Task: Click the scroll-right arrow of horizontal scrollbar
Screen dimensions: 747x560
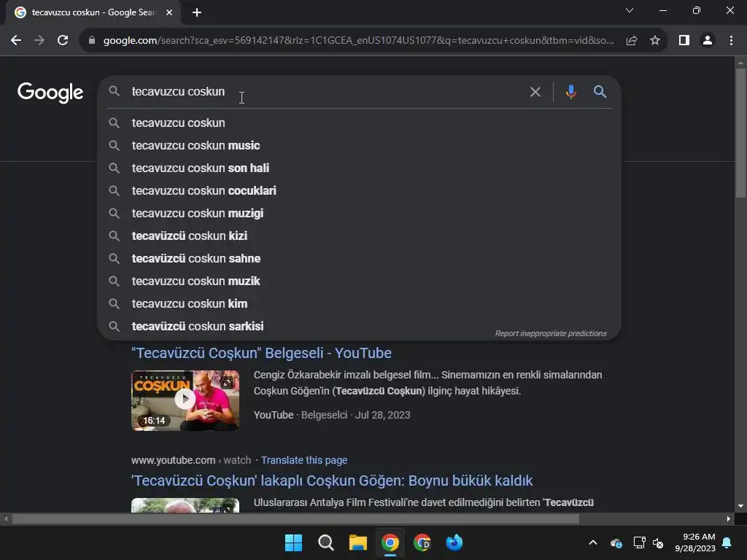Action: click(729, 518)
